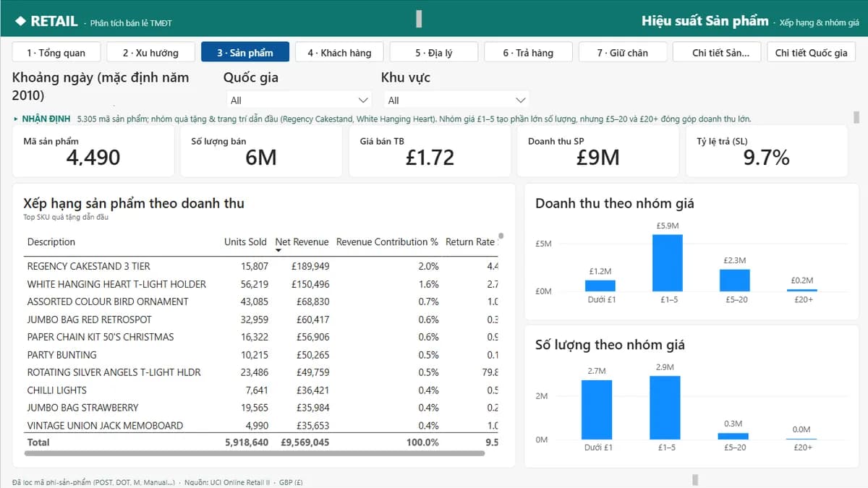Switch to 1 · Tổng quan tab
This screenshot has height=488, width=868.
[x=56, y=53]
